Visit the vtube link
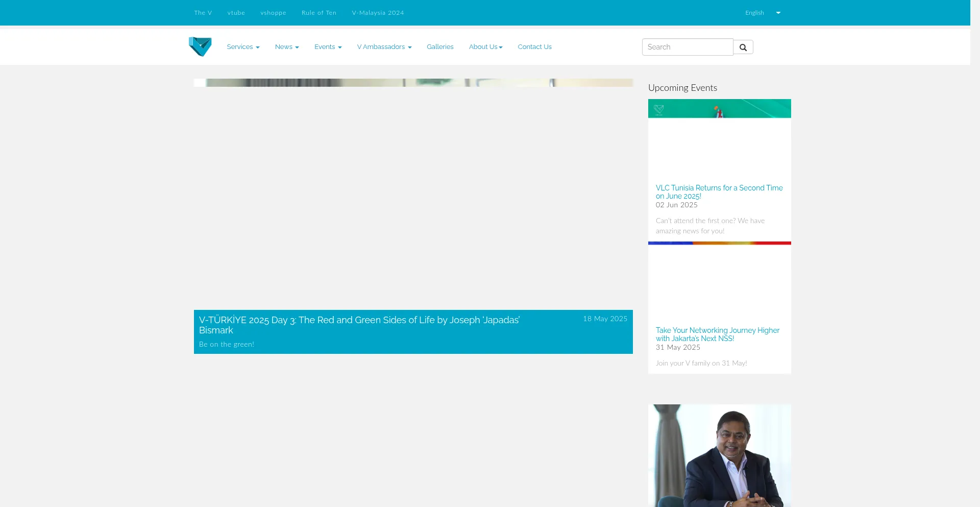This screenshot has width=980, height=507. click(x=236, y=13)
